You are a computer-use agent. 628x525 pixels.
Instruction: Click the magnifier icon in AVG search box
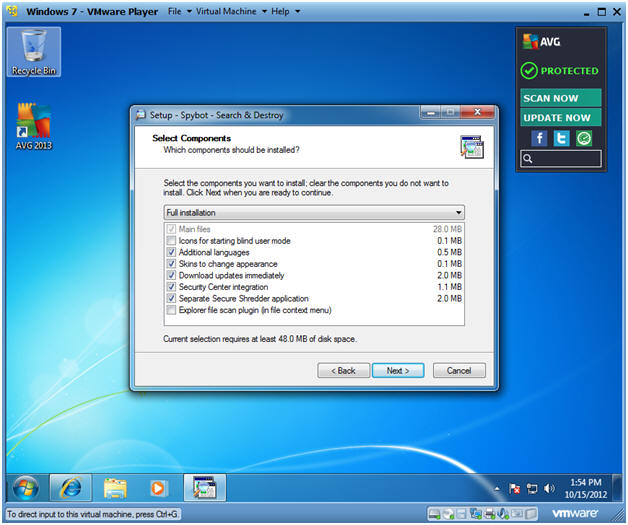pyautogui.click(x=528, y=159)
